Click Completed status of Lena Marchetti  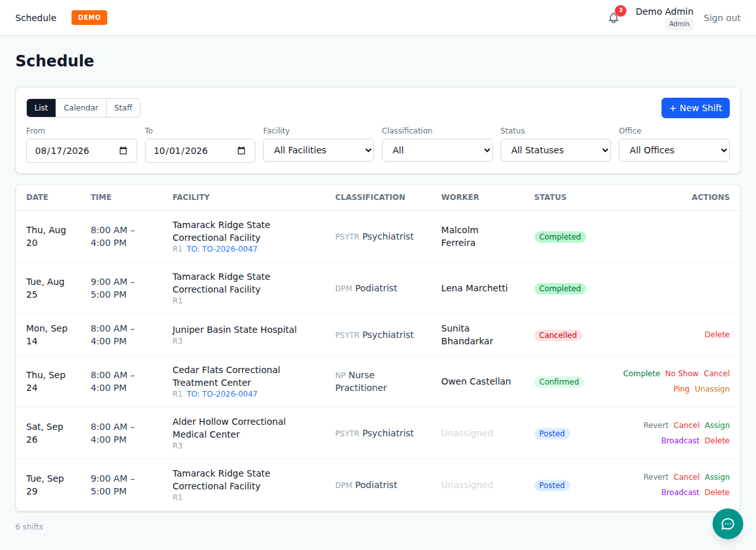point(560,289)
